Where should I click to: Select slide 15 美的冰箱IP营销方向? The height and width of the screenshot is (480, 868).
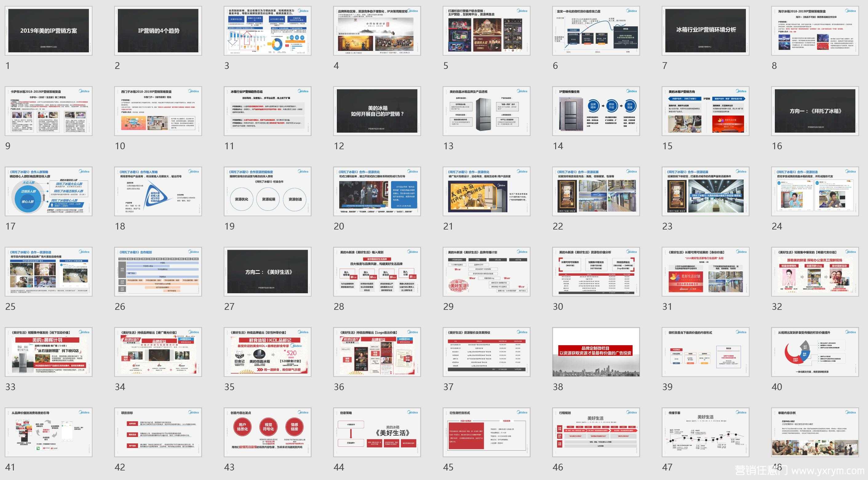[x=706, y=111]
